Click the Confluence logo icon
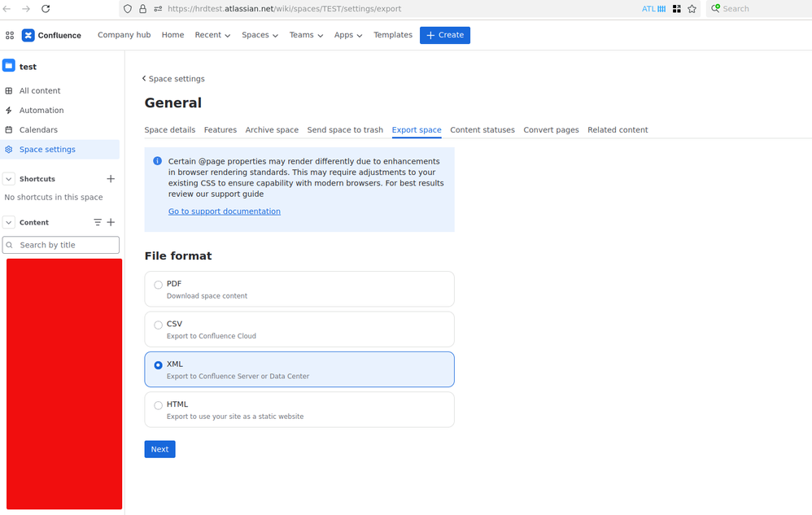 (x=28, y=35)
